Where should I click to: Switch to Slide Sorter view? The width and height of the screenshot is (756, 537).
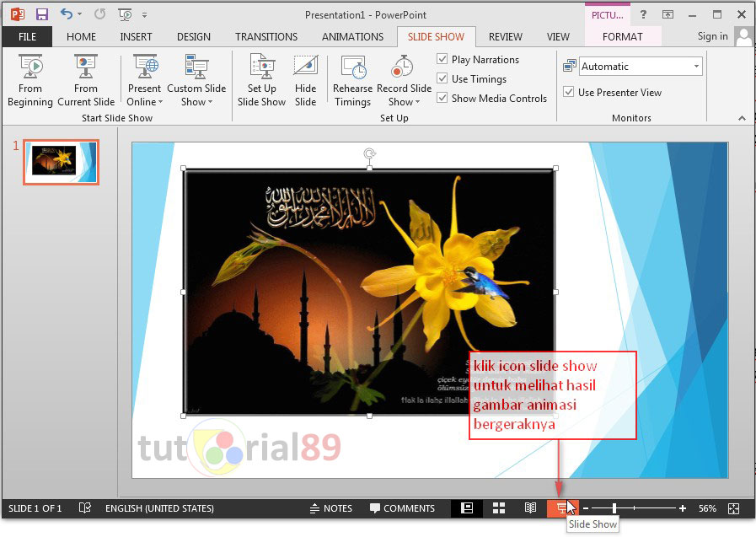[499, 508]
